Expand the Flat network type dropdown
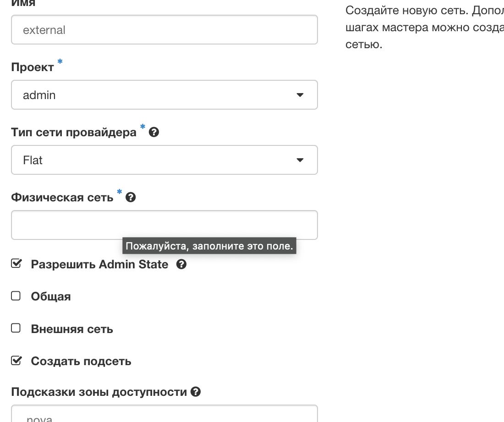 (x=164, y=160)
